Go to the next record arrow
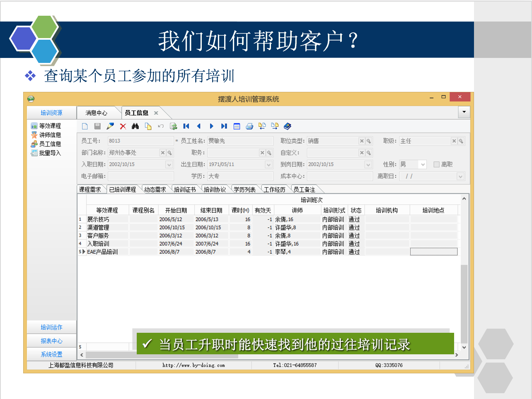This screenshot has width=532, height=399. [x=211, y=126]
